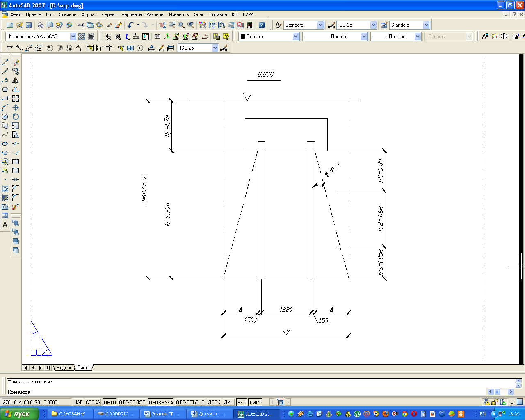
Task: Toggle СЕТКА grid display
Action: (x=93, y=402)
